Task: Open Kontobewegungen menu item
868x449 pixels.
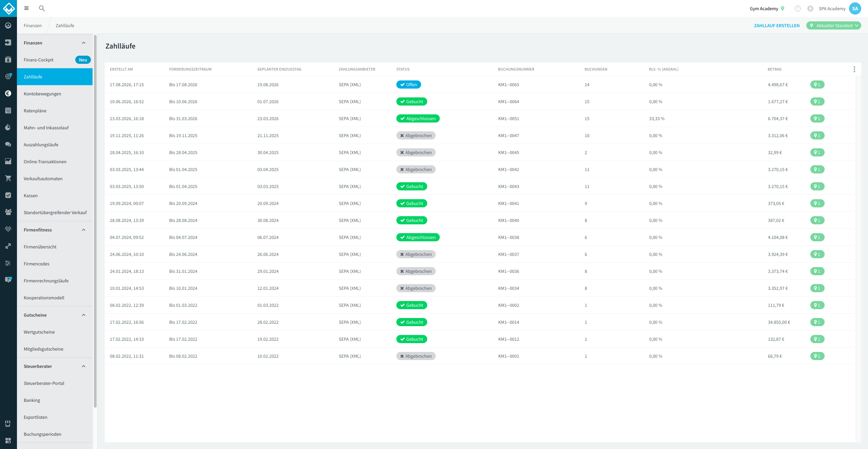Action: [x=55, y=94]
